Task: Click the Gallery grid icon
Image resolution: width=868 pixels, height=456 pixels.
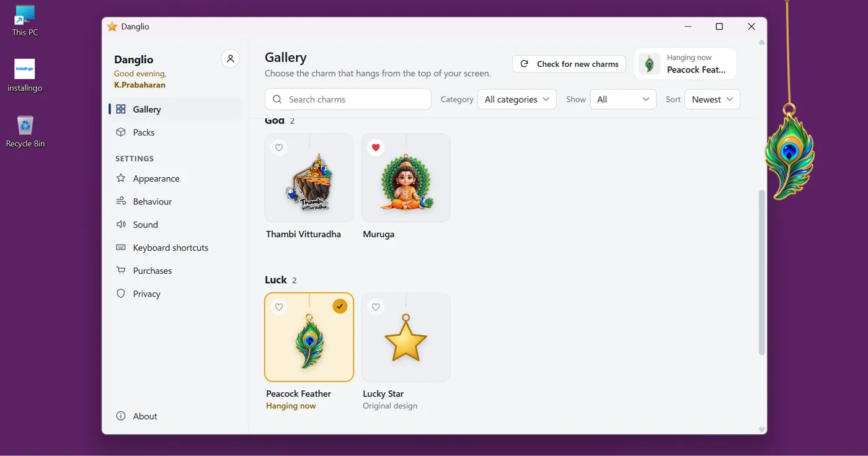Action: [121, 109]
